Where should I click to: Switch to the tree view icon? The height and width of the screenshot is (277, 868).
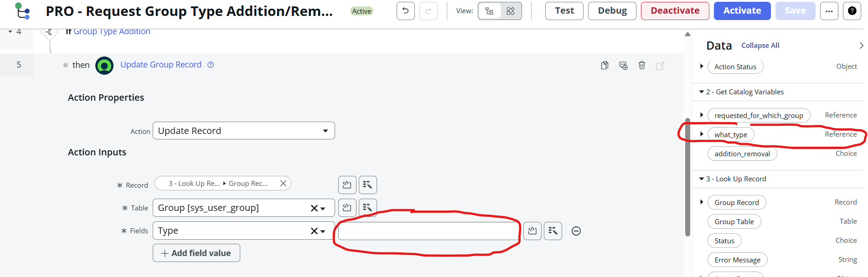click(489, 11)
